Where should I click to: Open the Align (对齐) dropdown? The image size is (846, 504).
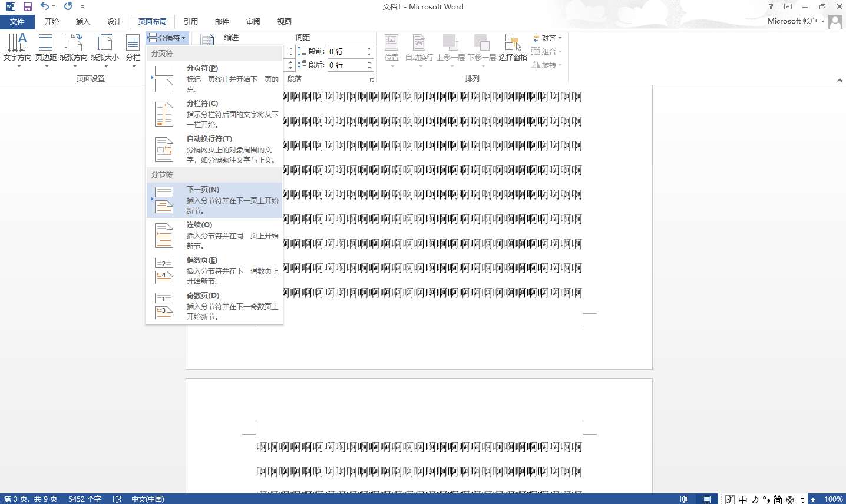[x=547, y=38]
